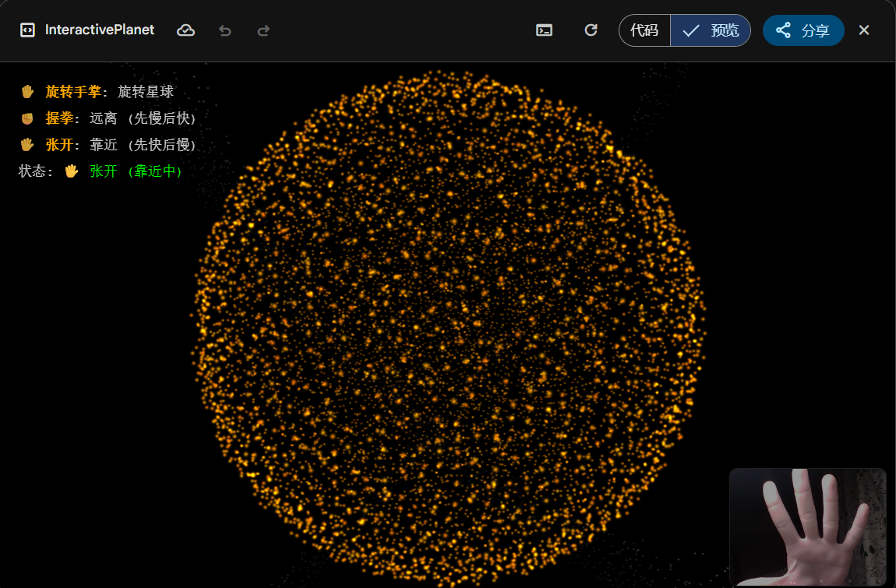Redo the last change

263,30
